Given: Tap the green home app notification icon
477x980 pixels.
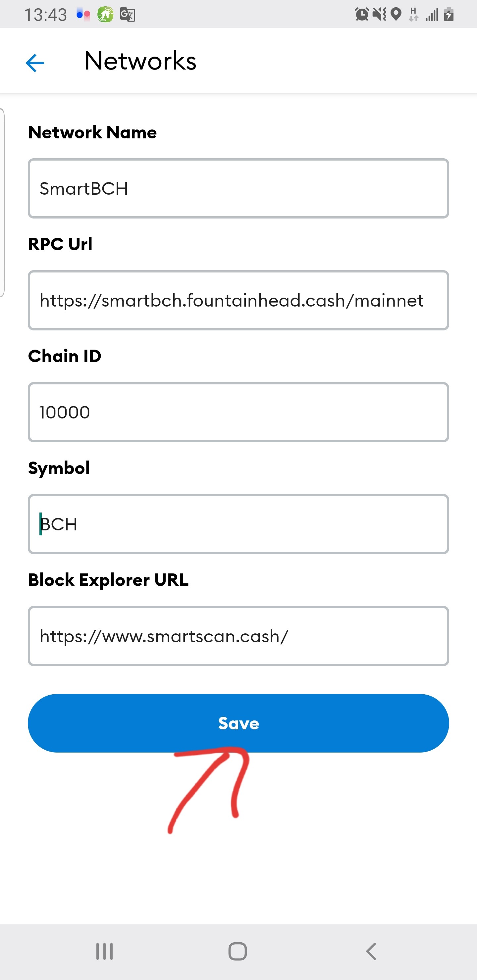Looking at the screenshot, I should click(x=105, y=15).
